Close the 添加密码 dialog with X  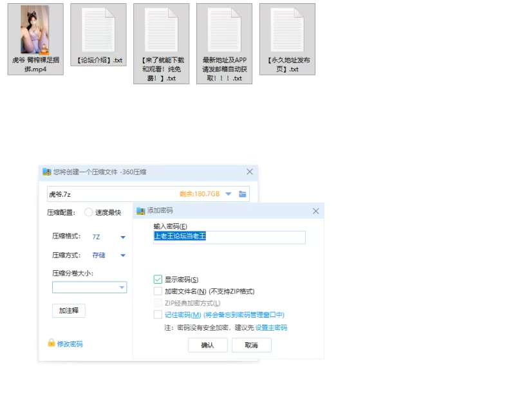pyautogui.click(x=315, y=211)
